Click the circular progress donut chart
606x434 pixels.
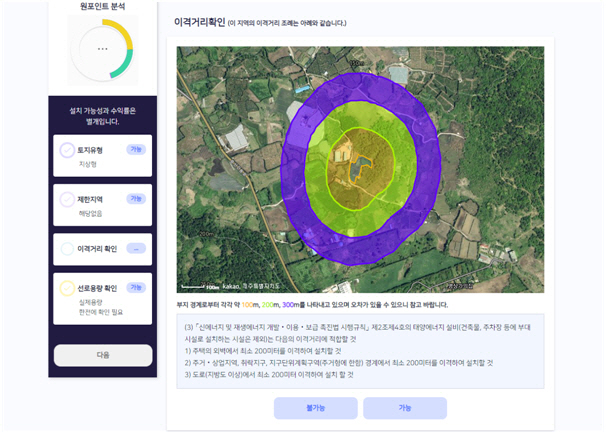click(x=102, y=49)
